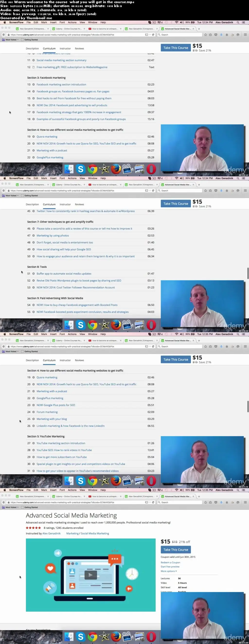The image size is (249, 644).
Task: Launch Opera from dock in 00:01:40 frame
Action: (x=151, y=637)
